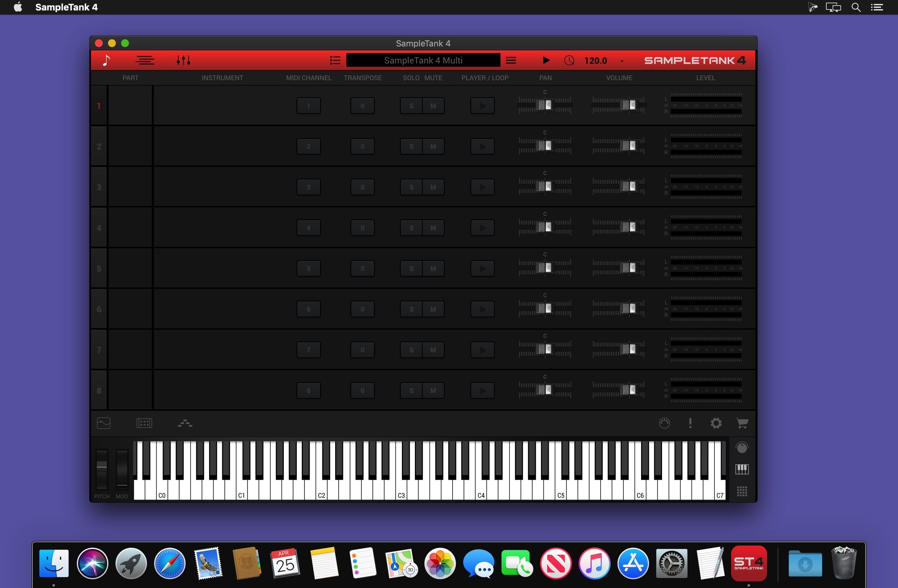The width and height of the screenshot is (898, 588).
Task: Open the MIDI connector icon
Action: (x=664, y=423)
